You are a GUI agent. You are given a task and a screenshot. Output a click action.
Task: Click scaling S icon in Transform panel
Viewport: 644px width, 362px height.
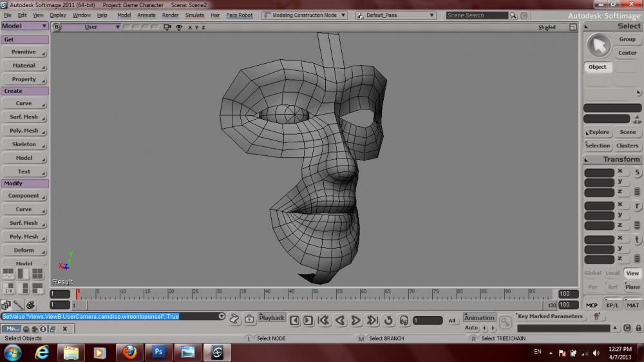pos(637,172)
